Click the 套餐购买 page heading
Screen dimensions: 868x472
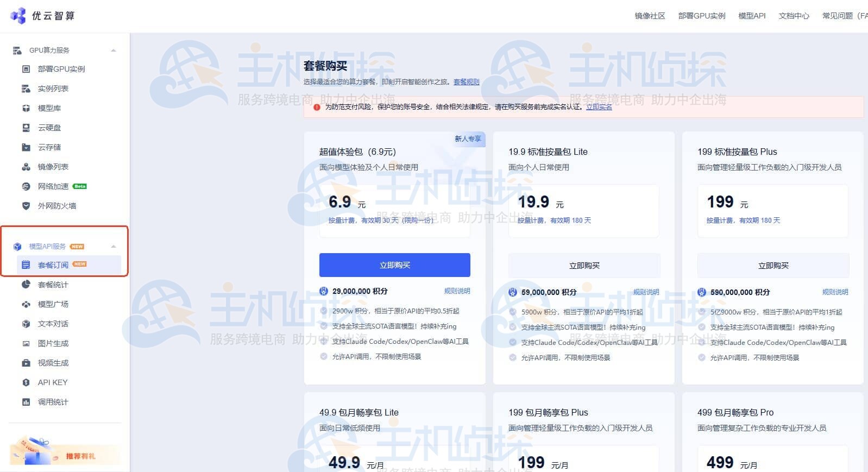tap(325, 66)
